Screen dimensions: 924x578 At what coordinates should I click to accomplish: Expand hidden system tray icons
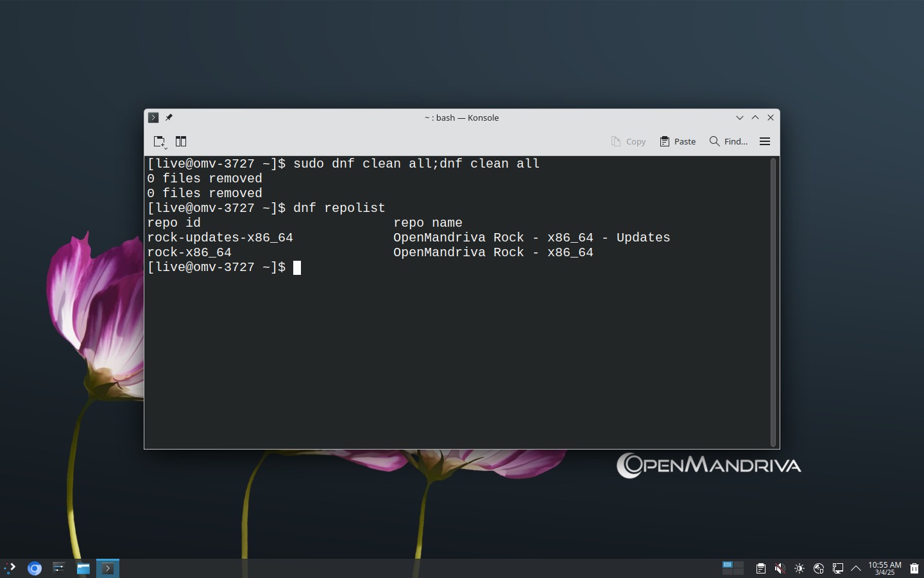856,568
